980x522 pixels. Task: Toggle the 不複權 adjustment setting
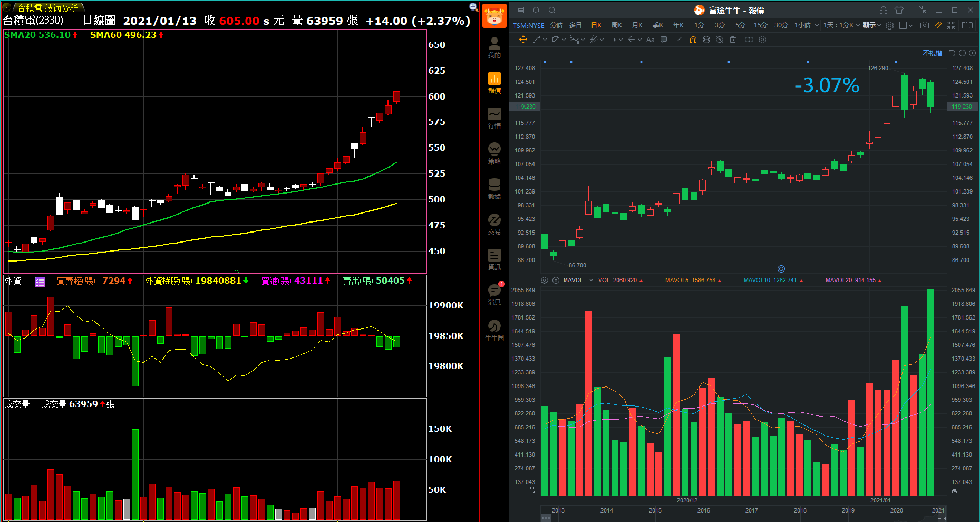tap(932, 53)
